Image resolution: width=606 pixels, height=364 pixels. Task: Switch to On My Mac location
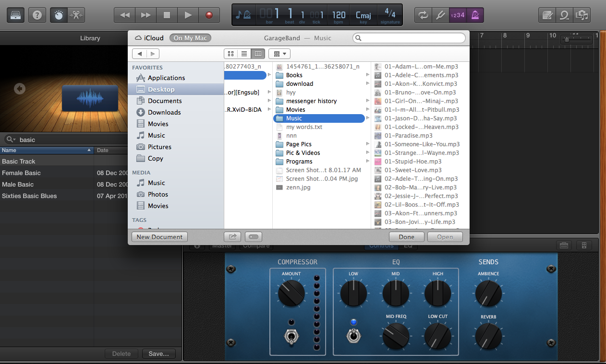tap(191, 38)
